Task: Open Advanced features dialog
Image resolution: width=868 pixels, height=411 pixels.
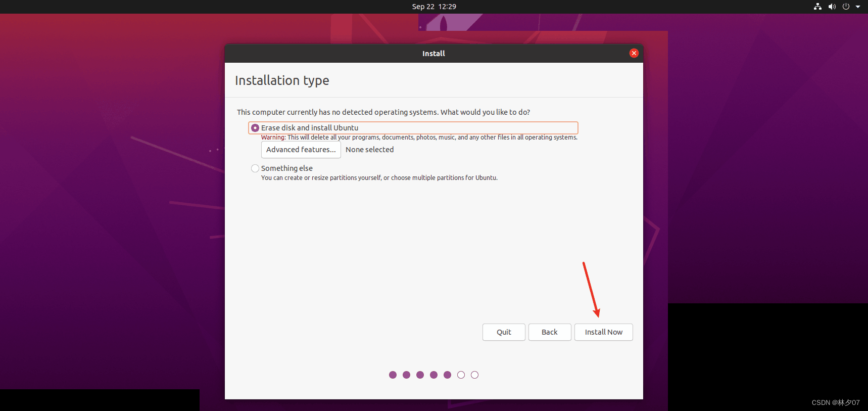Action: coord(301,150)
